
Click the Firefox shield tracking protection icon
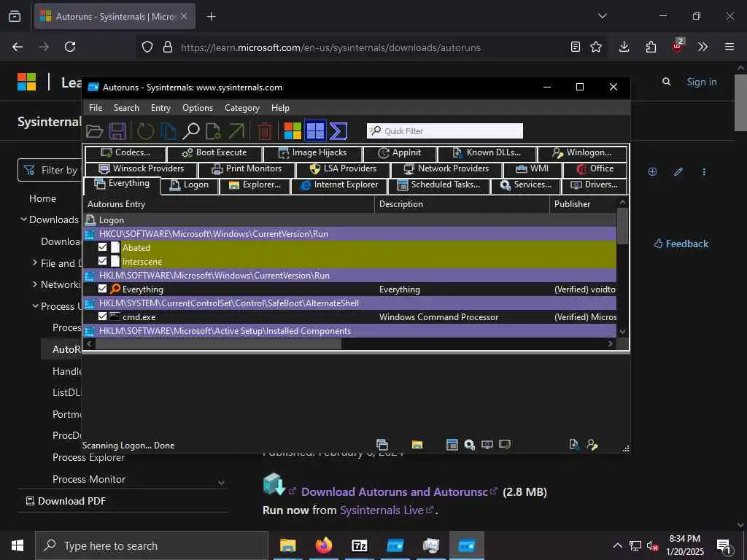(147, 47)
